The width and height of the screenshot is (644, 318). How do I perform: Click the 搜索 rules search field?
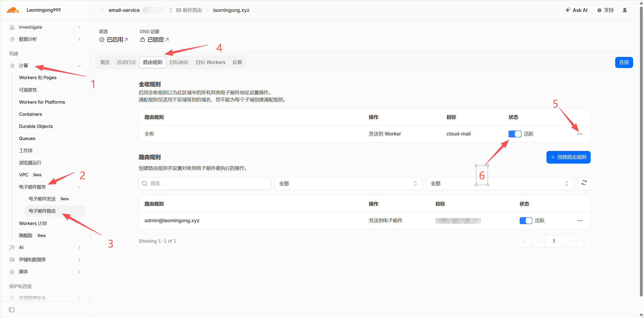[x=205, y=184]
